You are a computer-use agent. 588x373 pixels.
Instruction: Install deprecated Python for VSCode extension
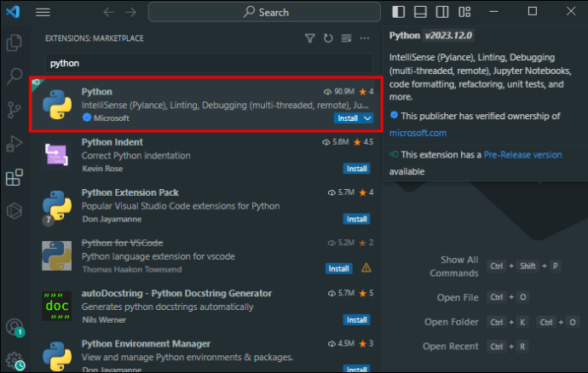tap(338, 269)
